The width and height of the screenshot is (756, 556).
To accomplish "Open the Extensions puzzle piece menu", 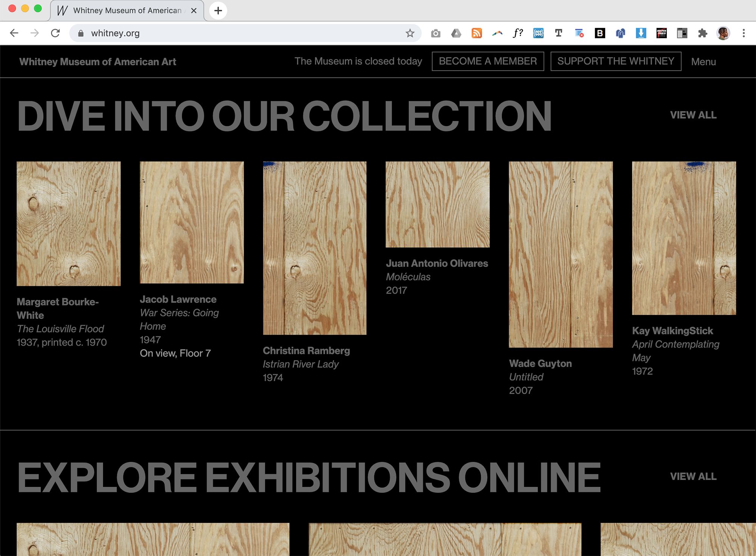I will click(x=703, y=33).
